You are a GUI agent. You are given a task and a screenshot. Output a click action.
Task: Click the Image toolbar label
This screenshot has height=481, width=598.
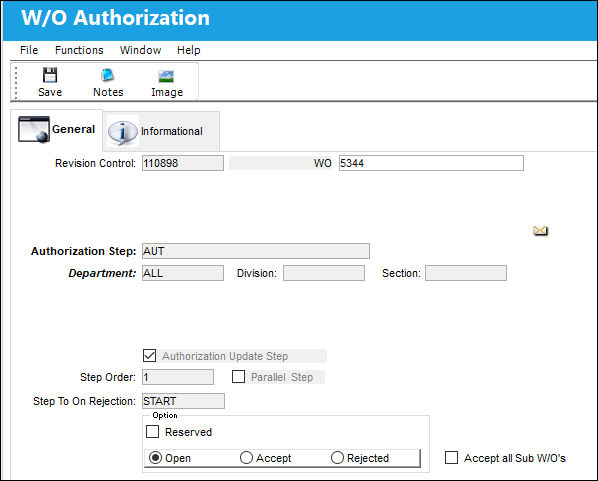tap(167, 92)
